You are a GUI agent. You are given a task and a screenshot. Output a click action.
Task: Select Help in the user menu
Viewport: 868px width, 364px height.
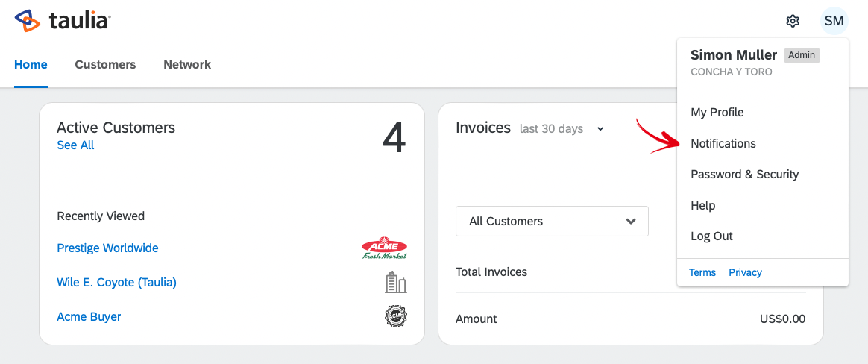(703, 206)
